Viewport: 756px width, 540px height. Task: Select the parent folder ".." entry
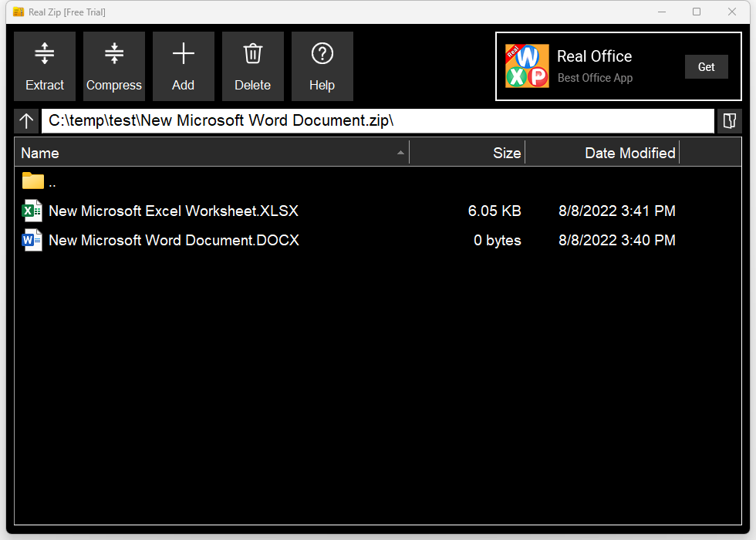52,182
